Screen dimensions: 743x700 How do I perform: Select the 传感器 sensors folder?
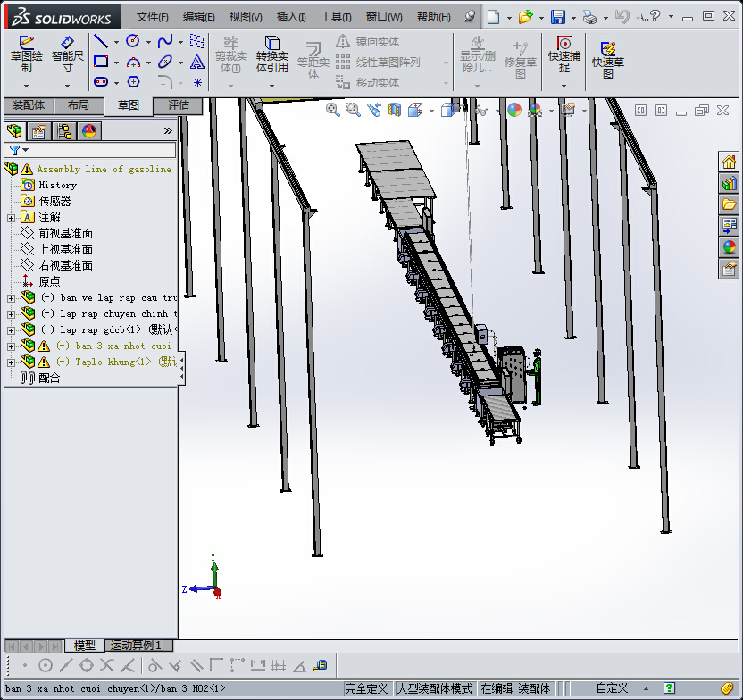[54, 201]
